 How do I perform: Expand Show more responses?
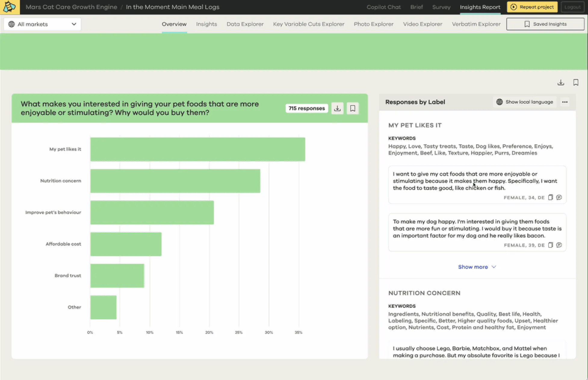click(477, 267)
